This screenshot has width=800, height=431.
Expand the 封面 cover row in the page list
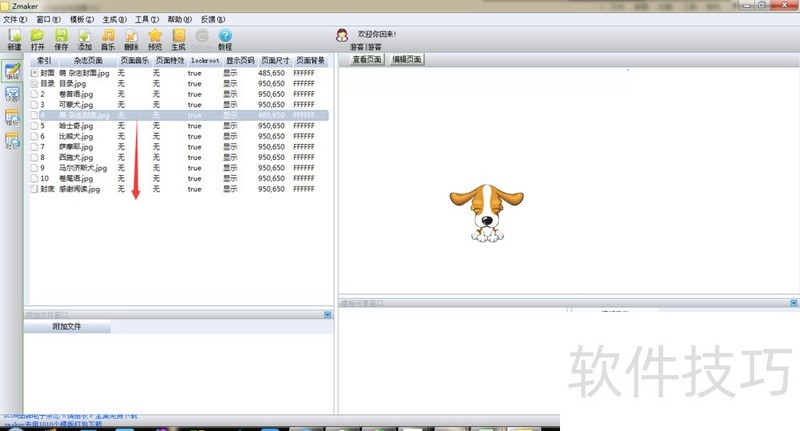pos(35,73)
